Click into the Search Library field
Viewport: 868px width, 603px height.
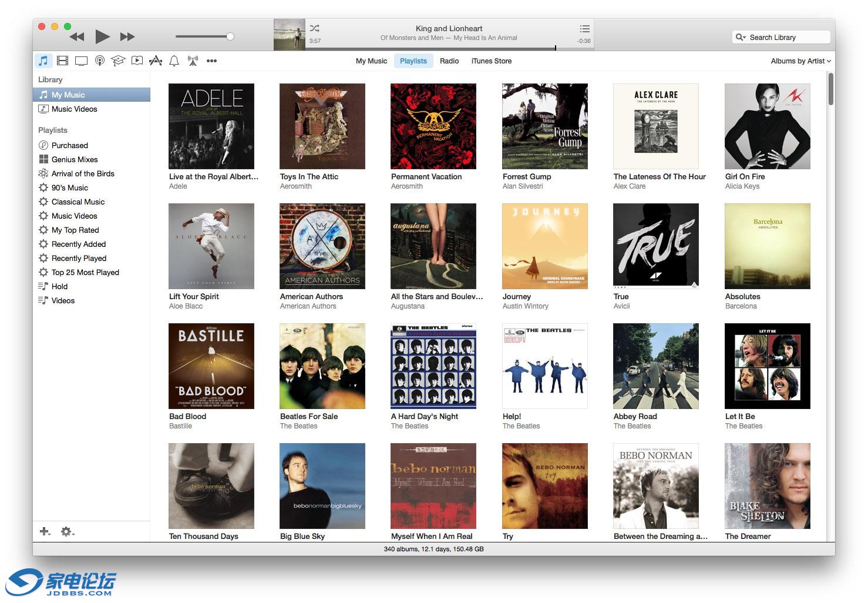[781, 37]
